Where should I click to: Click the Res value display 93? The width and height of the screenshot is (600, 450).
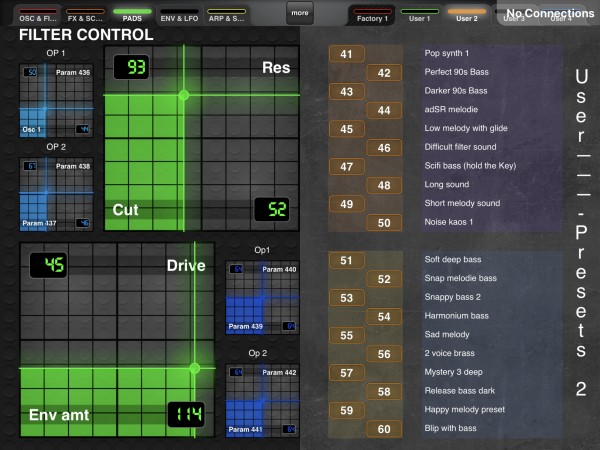click(x=131, y=67)
